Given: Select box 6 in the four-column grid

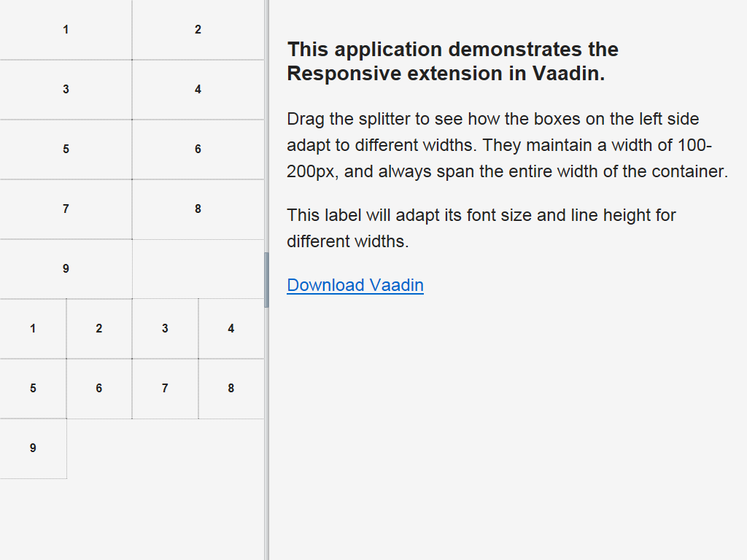Looking at the screenshot, I should (x=99, y=389).
